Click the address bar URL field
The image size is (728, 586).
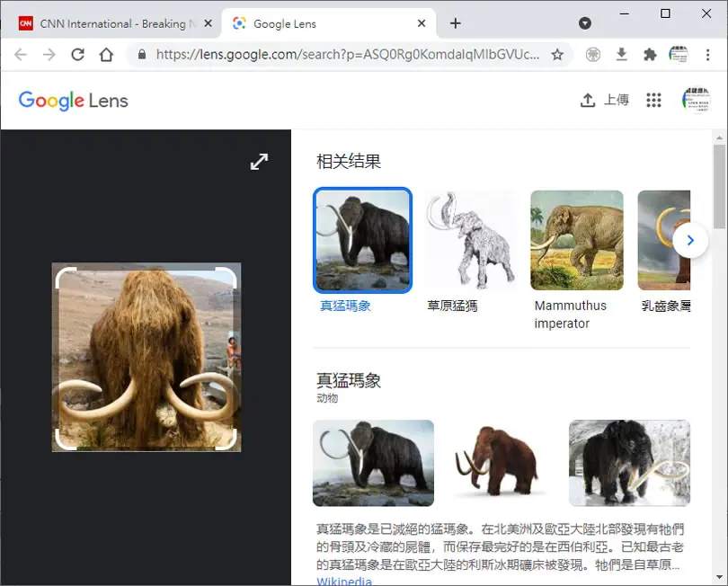click(x=347, y=55)
